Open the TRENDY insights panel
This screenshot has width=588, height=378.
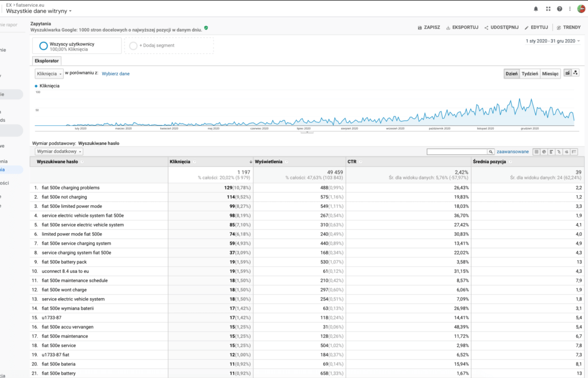pyautogui.click(x=568, y=28)
